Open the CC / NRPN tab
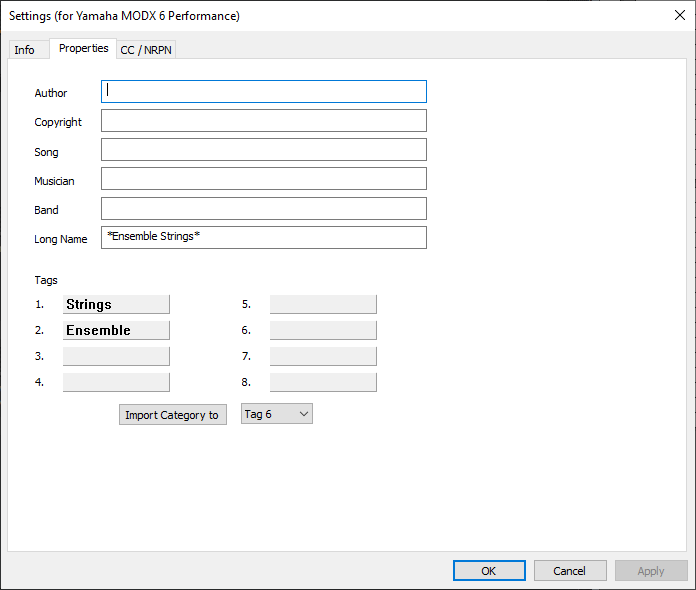This screenshot has width=696, height=590. pos(146,50)
